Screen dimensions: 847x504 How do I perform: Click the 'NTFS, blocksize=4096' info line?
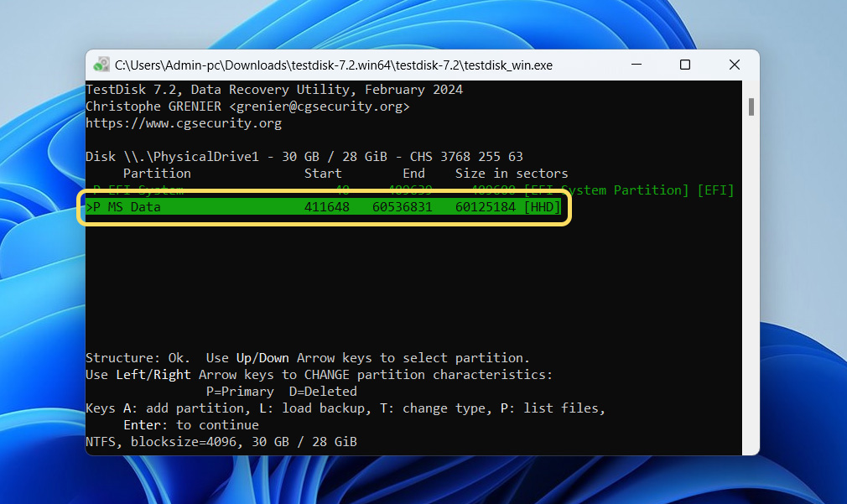221,442
